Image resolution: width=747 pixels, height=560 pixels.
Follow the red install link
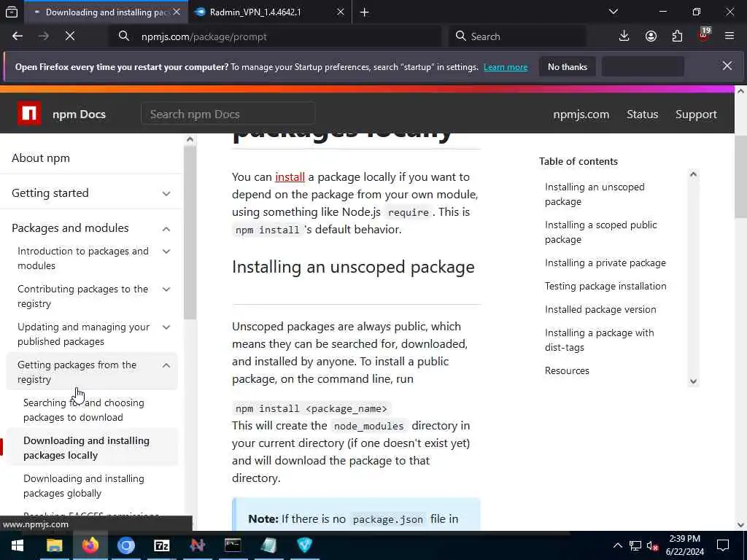pos(290,176)
